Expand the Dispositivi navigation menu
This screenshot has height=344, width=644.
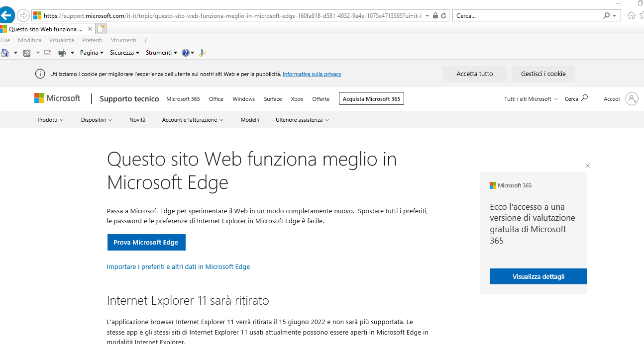click(x=97, y=120)
